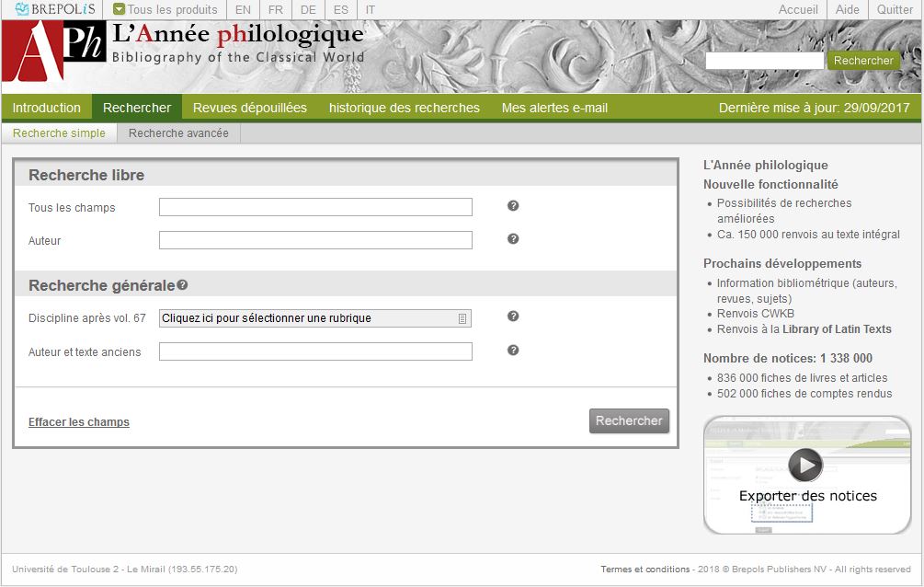Click the Brepolis logo in top bar

pos(54,9)
